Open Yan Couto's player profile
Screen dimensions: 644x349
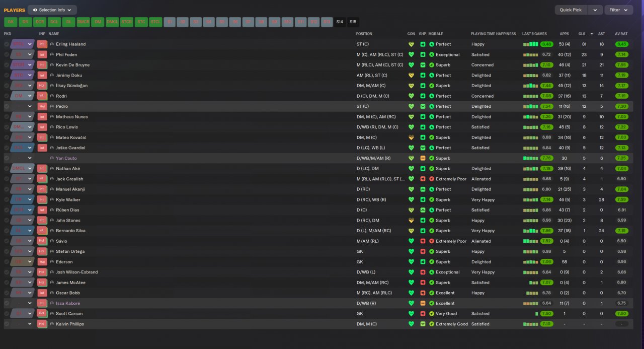pos(66,158)
